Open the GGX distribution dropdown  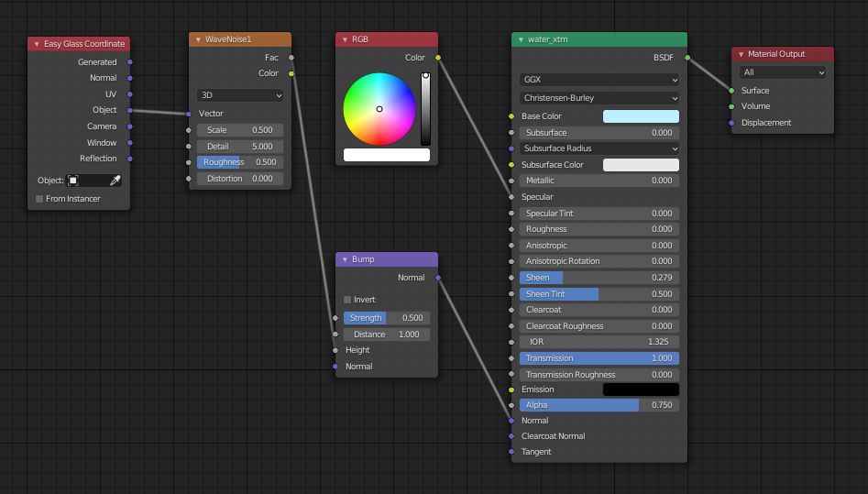(x=599, y=80)
